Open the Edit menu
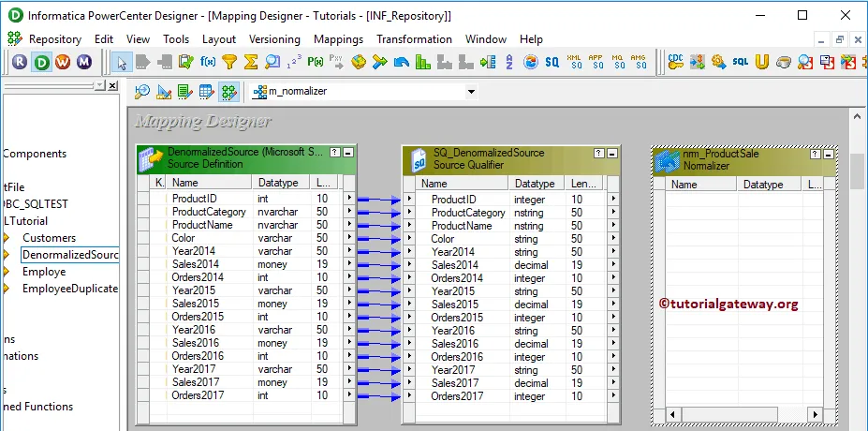Image resolution: width=868 pixels, height=431 pixels. click(104, 39)
